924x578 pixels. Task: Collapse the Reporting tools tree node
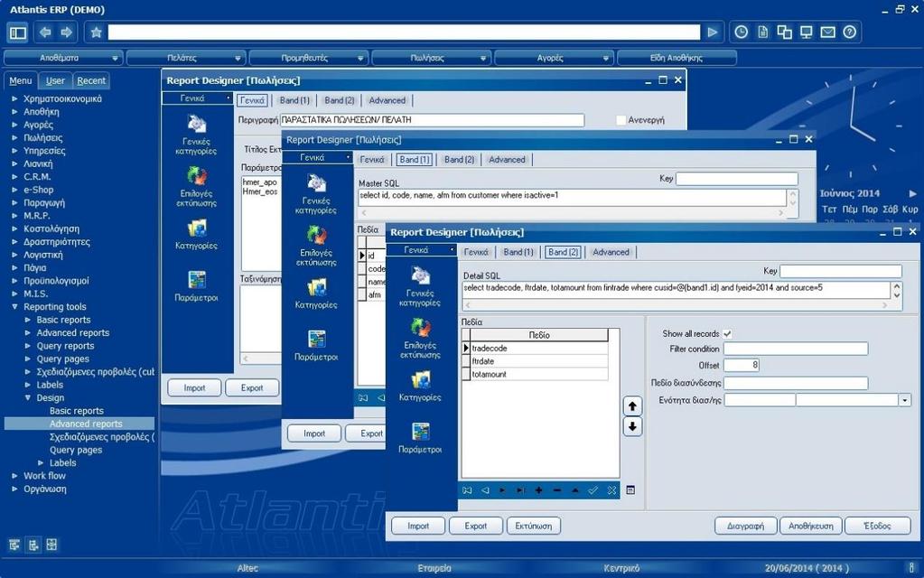coord(14,307)
